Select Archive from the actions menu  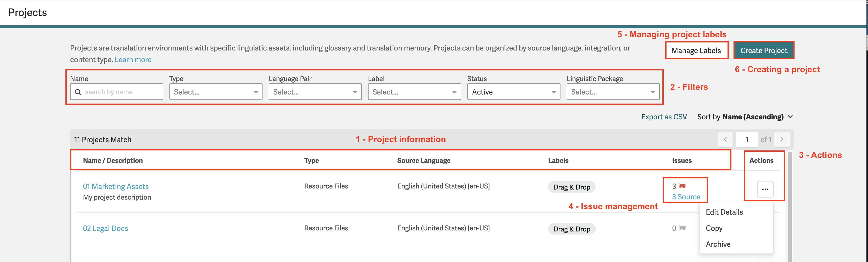718,244
